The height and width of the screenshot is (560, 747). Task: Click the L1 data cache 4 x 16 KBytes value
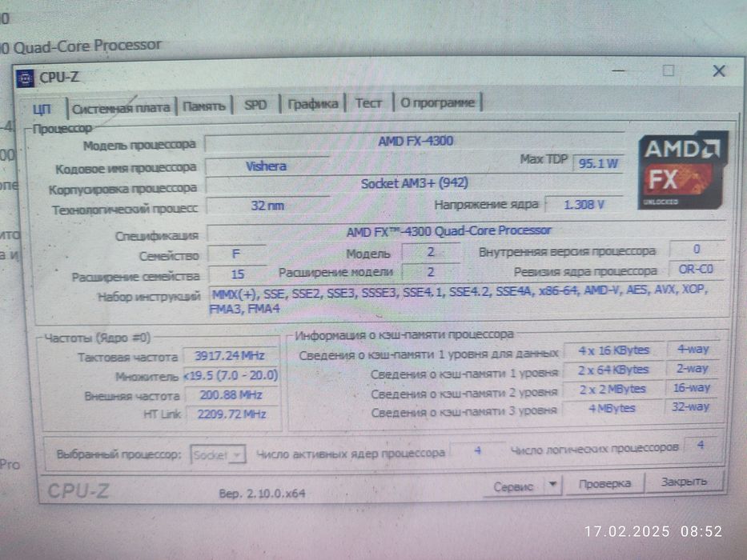tap(613, 351)
